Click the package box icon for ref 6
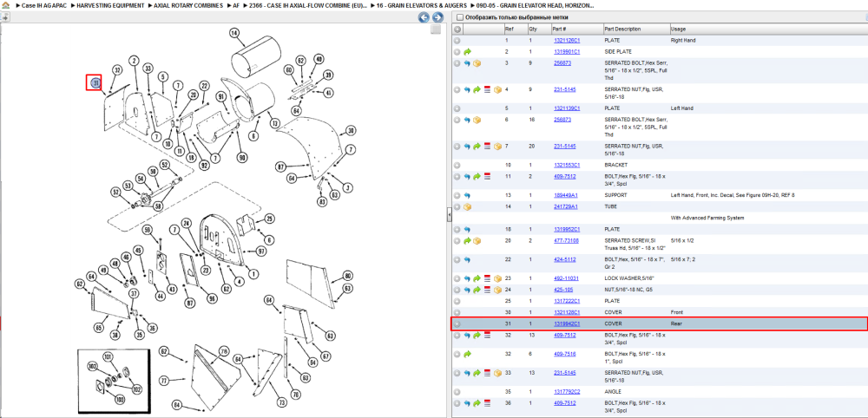Image resolution: width=868 pixels, height=418 pixels. tap(477, 120)
